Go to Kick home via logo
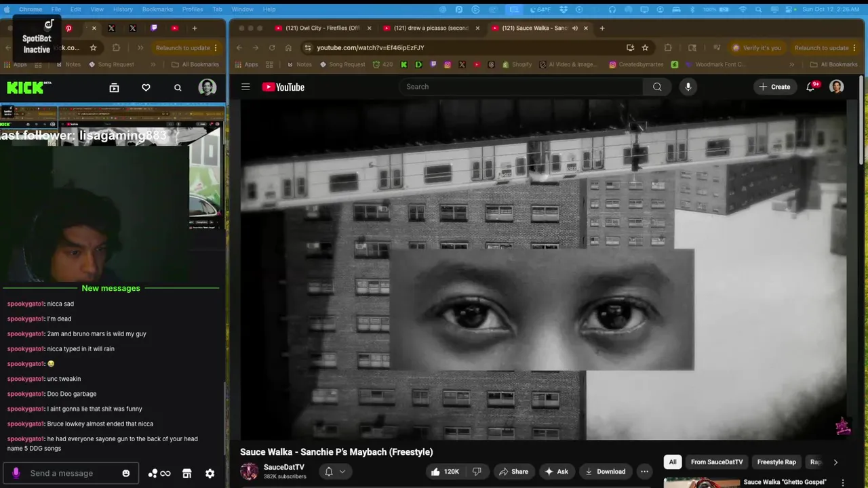 28,87
